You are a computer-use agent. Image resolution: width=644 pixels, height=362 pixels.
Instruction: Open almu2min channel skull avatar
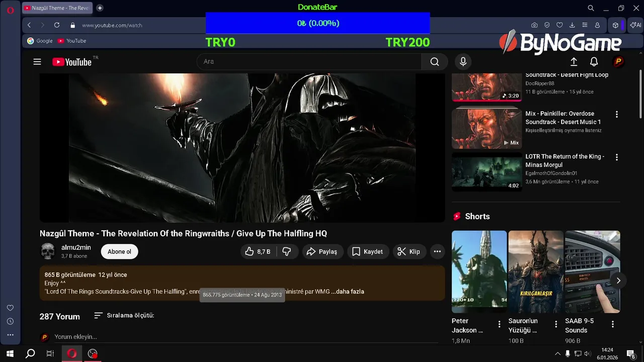[x=48, y=251]
